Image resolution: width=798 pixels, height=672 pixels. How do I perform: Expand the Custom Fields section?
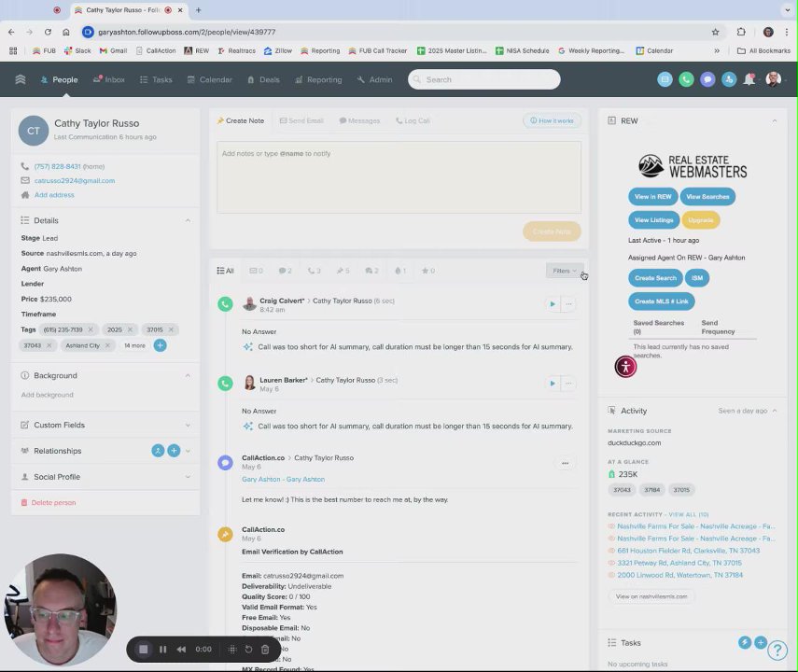(x=188, y=425)
